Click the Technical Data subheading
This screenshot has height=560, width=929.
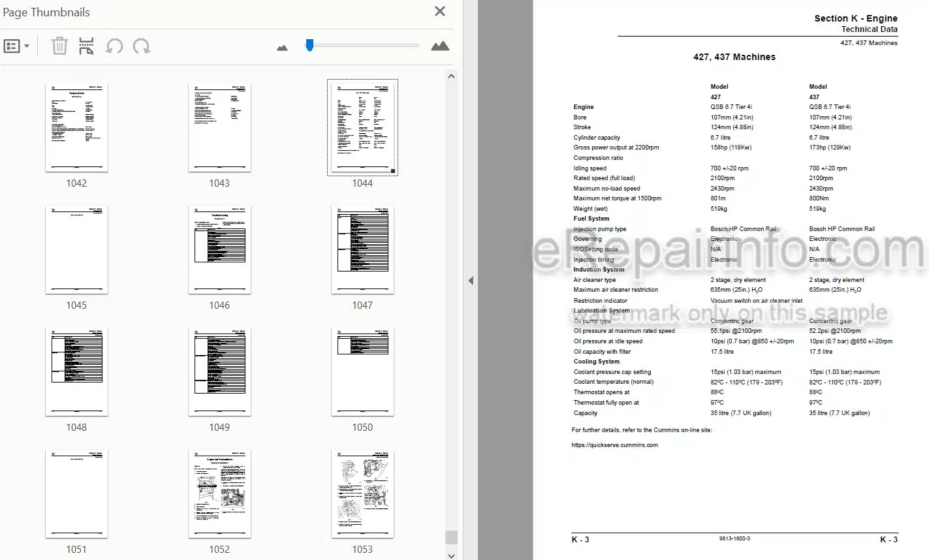869,29
